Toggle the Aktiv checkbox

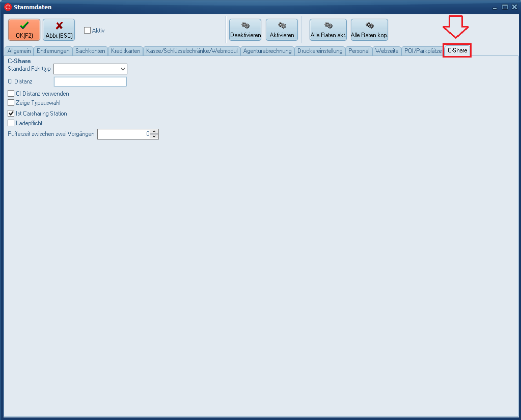pos(88,31)
